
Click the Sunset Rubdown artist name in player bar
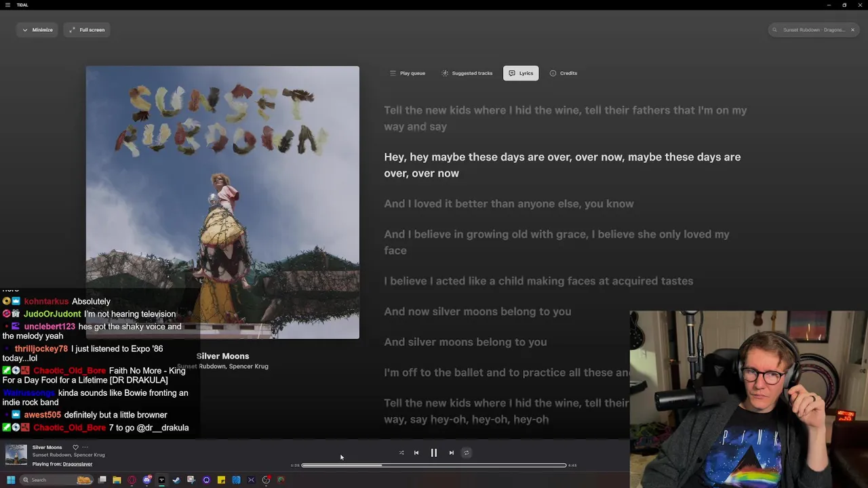(x=51, y=455)
